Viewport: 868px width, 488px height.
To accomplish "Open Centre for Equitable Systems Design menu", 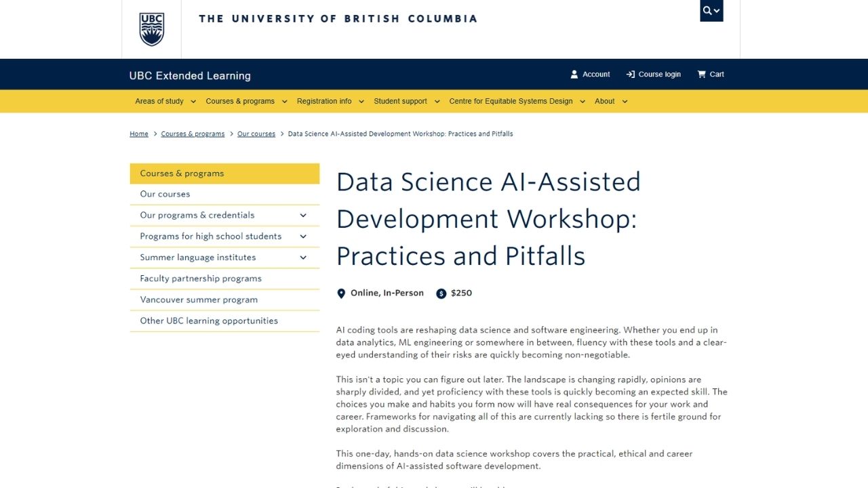I will pos(511,102).
